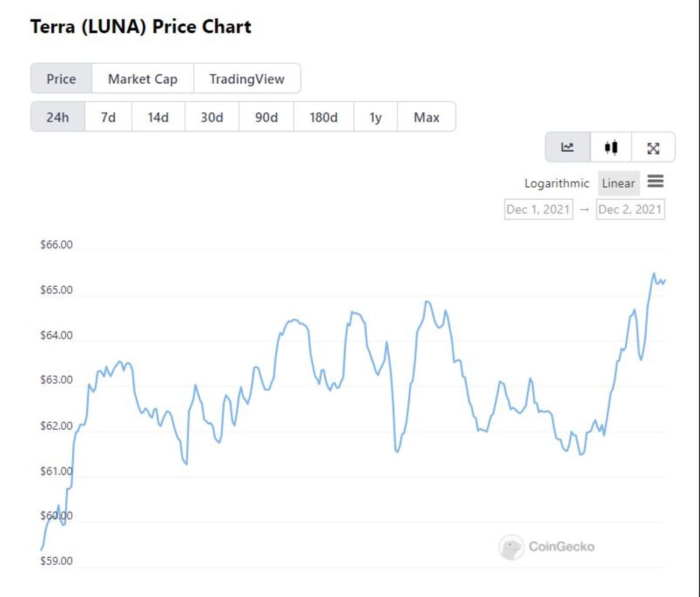Image resolution: width=700 pixels, height=597 pixels.
Task: Open the chart hamburger menu
Action: click(x=655, y=182)
